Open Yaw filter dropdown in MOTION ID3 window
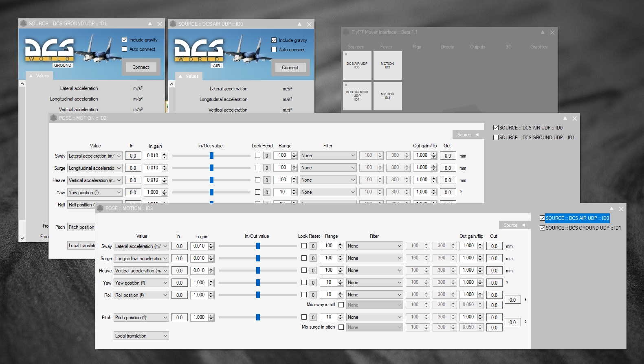644x364 pixels. tap(375, 283)
